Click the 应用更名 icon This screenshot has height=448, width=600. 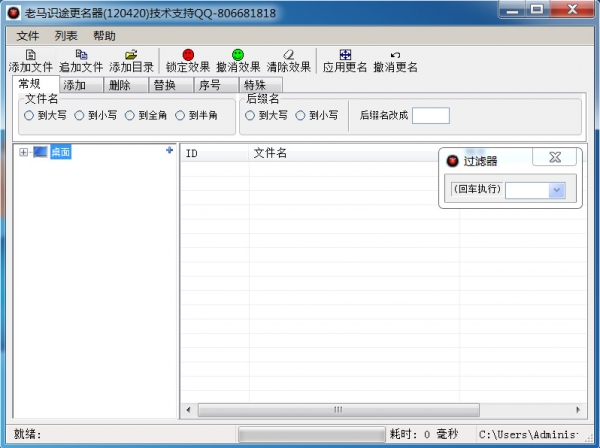[x=345, y=55]
